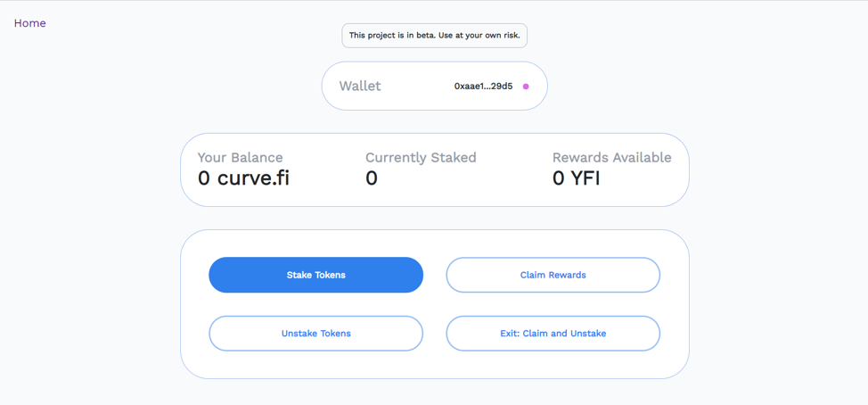Click the beta risk warning notice
This screenshot has width=868, height=405.
pyautogui.click(x=434, y=36)
